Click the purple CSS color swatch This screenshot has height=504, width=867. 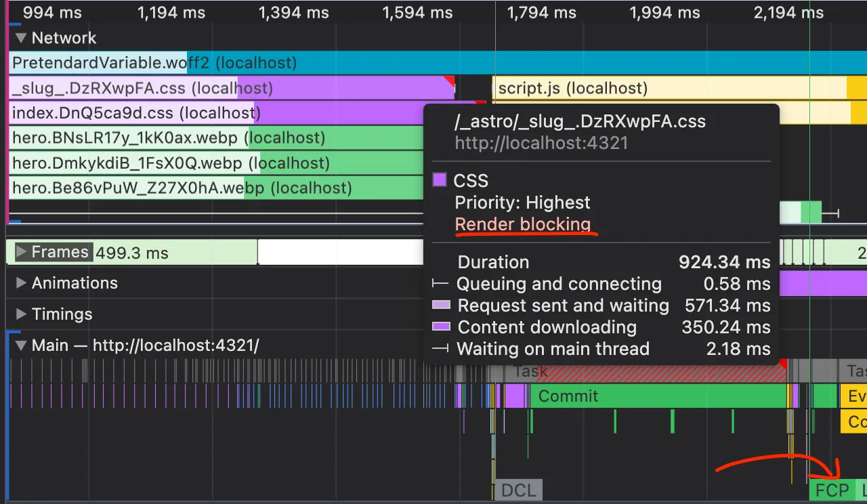[x=440, y=180]
